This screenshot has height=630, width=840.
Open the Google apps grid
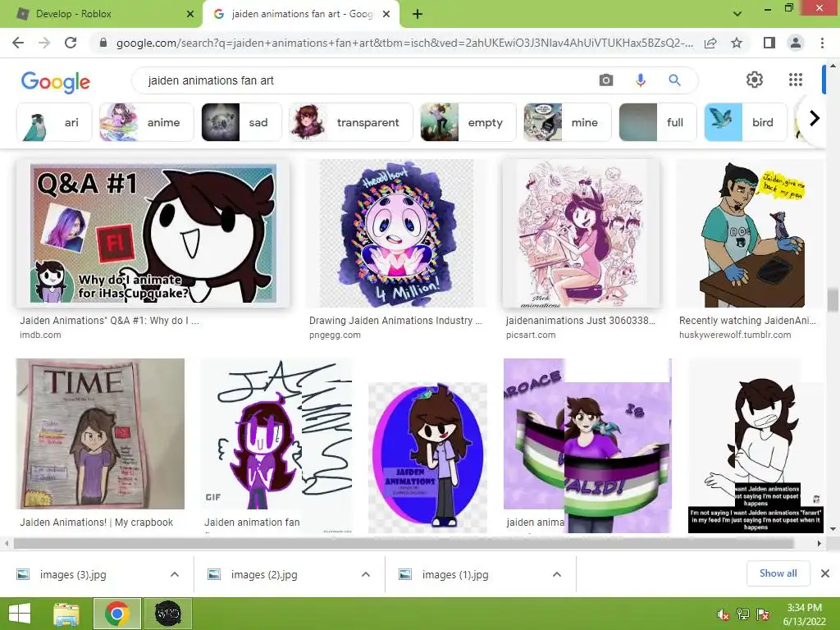pyautogui.click(x=796, y=80)
